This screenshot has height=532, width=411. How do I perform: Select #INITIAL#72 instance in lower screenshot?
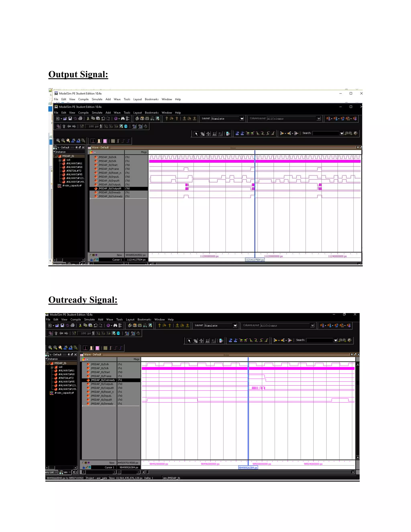pyautogui.click(x=66, y=378)
